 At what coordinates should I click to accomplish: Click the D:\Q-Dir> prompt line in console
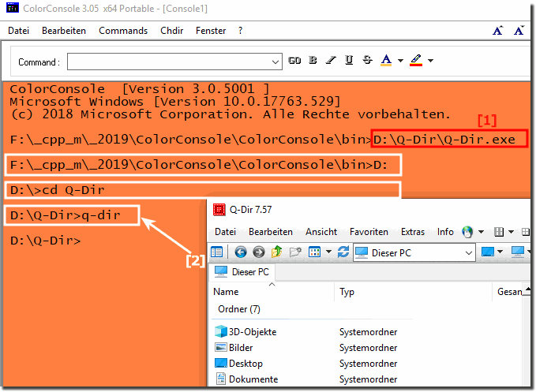(x=45, y=241)
